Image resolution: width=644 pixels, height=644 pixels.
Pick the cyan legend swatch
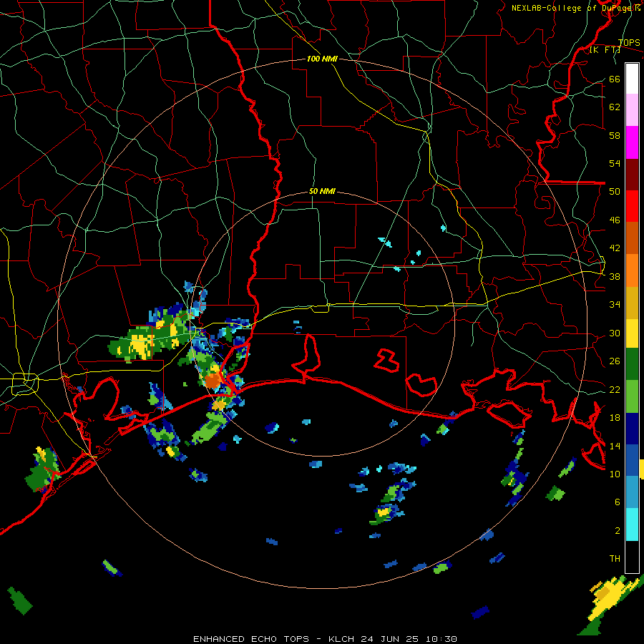click(632, 525)
